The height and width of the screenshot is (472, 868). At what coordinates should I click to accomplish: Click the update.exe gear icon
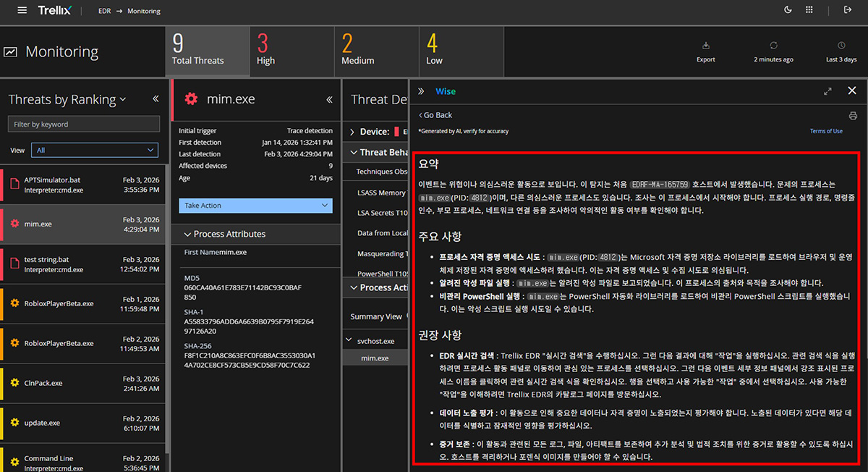(14, 422)
